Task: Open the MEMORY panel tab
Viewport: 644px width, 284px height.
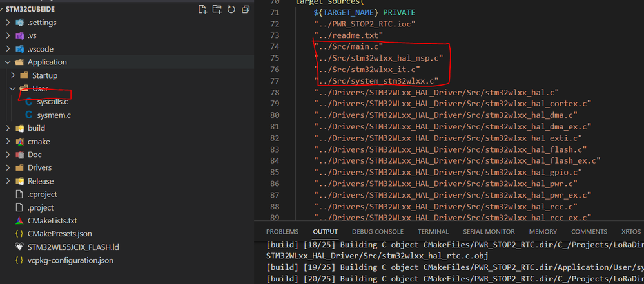Action: [x=543, y=232]
